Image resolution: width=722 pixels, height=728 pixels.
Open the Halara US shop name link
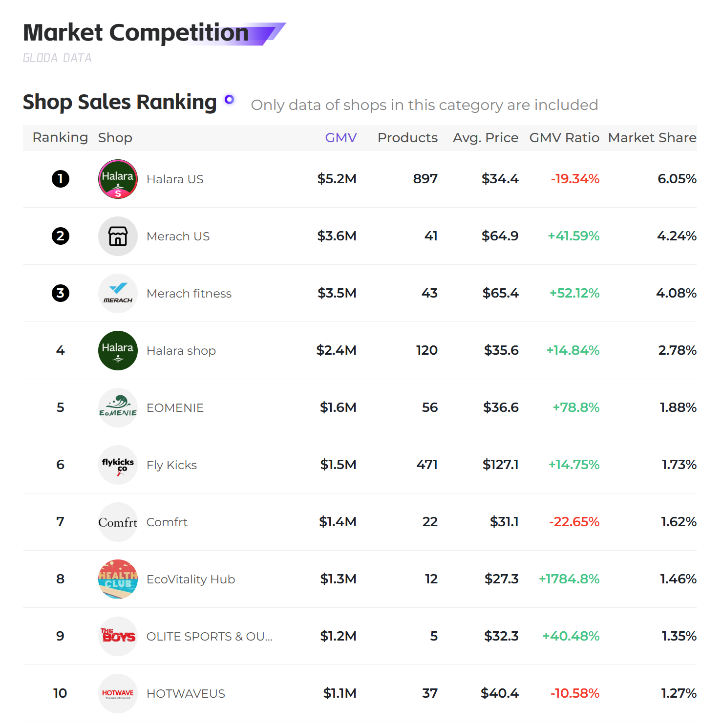[x=175, y=179]
